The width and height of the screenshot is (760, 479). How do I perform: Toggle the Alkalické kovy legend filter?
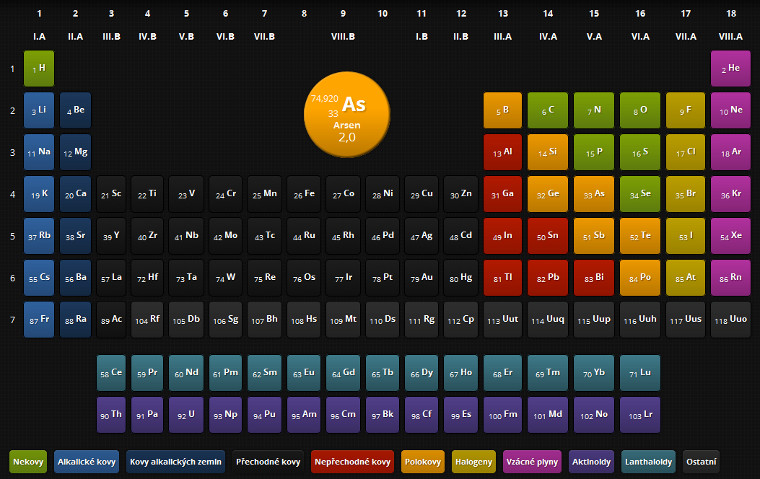coord(87,462)
